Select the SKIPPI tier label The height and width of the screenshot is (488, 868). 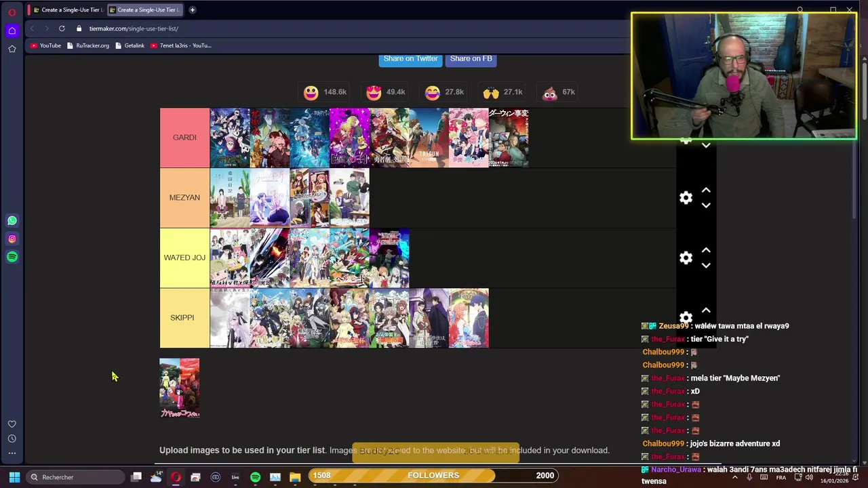184,318
